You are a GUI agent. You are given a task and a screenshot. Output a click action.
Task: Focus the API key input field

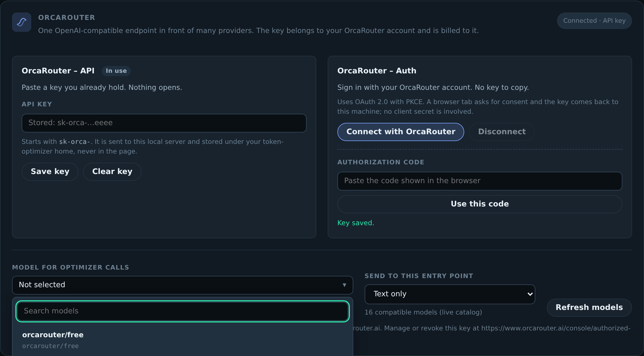(164, 123)
